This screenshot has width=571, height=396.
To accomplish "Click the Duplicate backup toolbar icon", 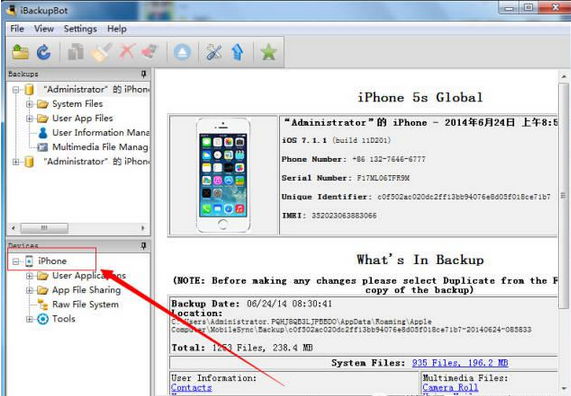I will click(x=76, y=52).
